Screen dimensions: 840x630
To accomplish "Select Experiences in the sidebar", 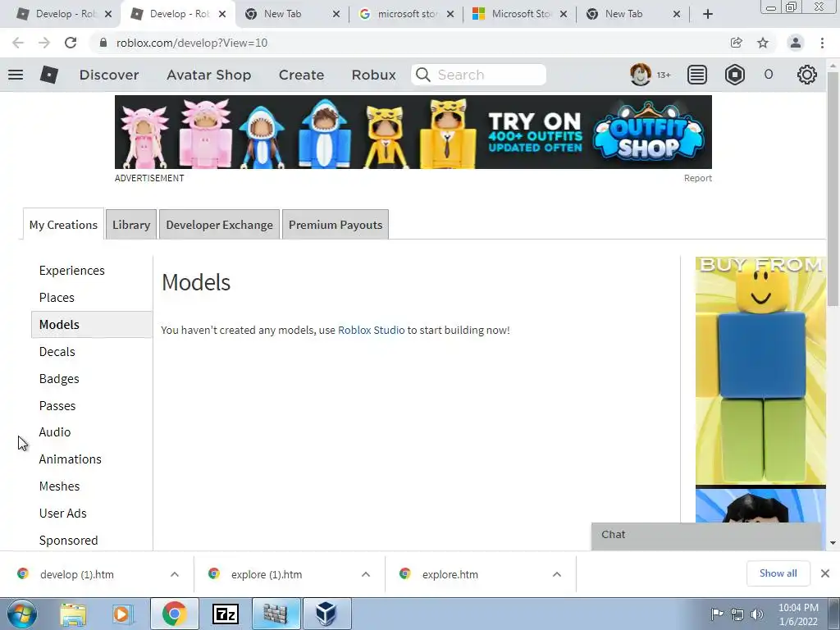I will (72, 271).
